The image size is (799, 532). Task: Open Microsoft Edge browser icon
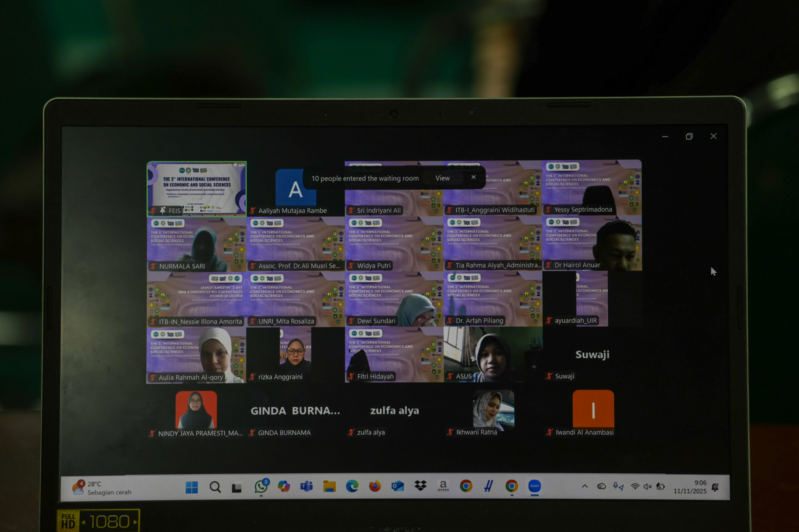352,486
